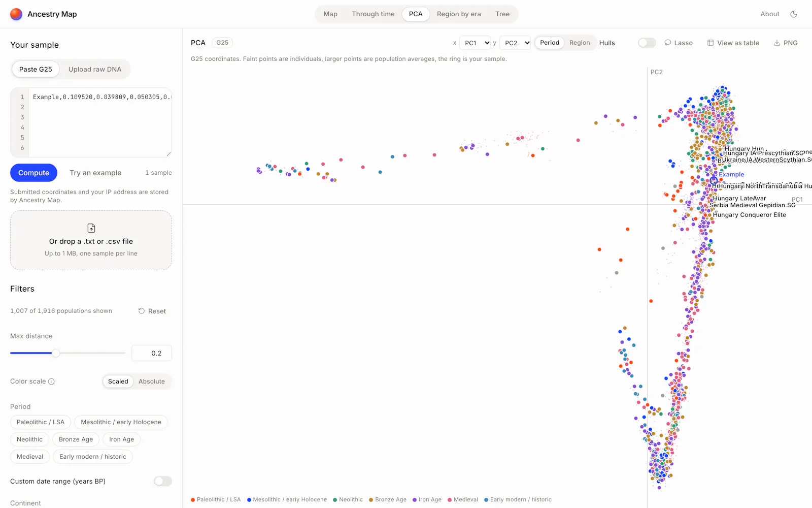Click the G25 badge next to PCA
This screenshot has width=812, height=508.
pos(222,43)
